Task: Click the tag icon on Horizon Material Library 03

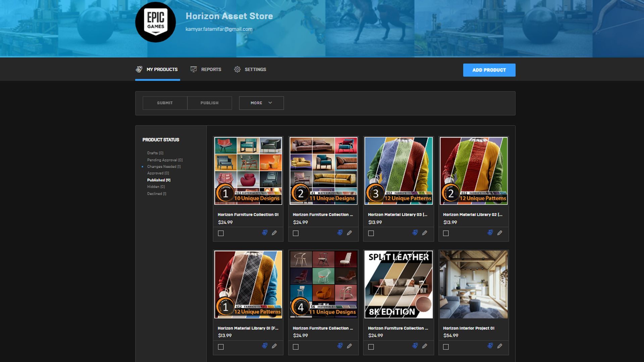Action: point(415,233)
